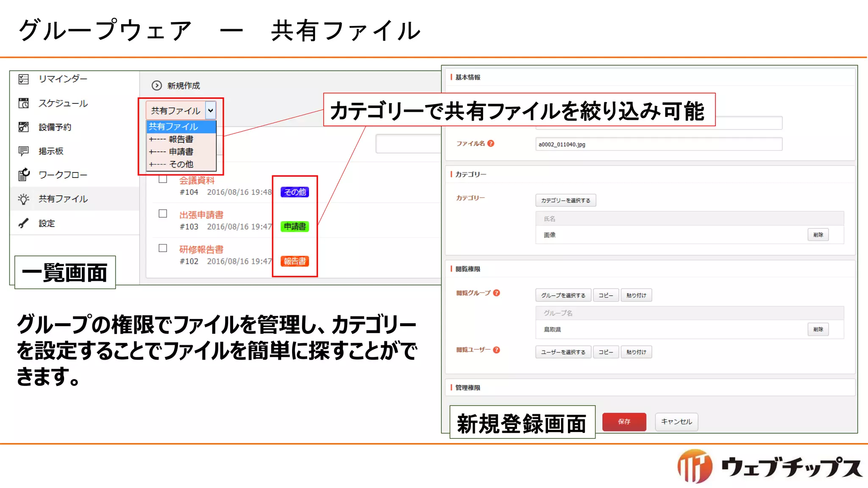Screen dimensions: 868x488
Task: Delete the 画像 category row
Action: [818, 235]
